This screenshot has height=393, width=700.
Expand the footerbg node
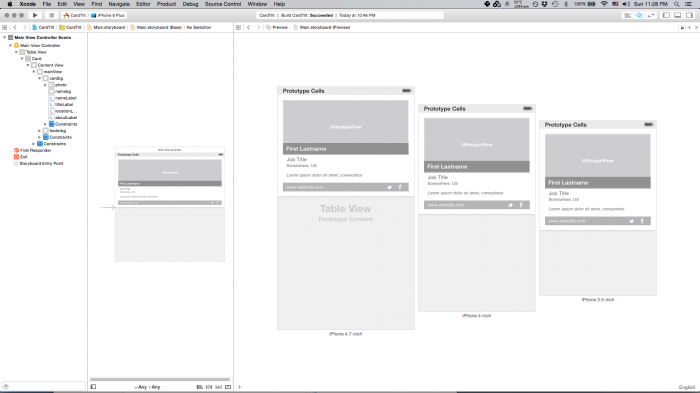point(39,131)
